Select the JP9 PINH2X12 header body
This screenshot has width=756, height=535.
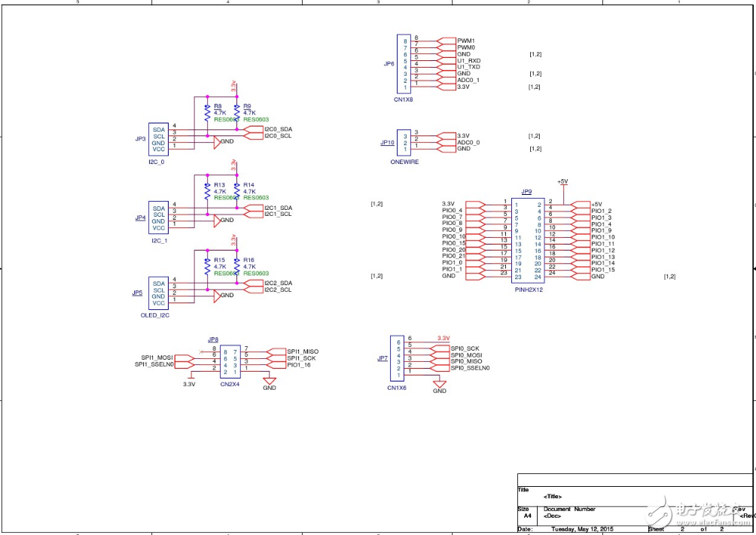click(527, 239)
